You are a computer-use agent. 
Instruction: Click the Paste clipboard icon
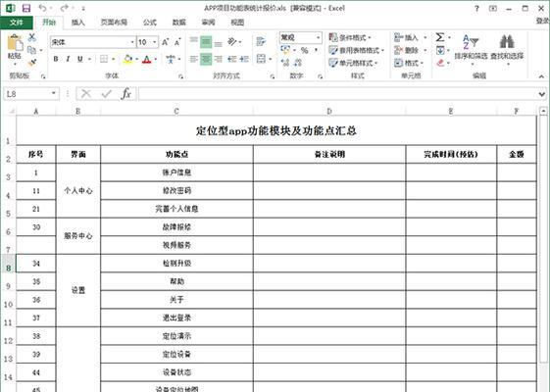[15, 43]
